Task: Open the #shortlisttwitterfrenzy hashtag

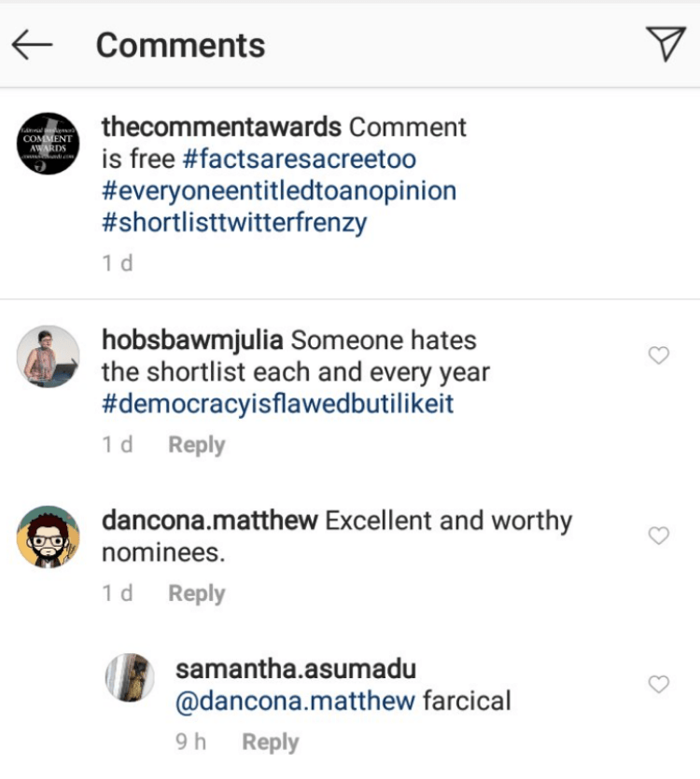Action: (x=234, y=223)
